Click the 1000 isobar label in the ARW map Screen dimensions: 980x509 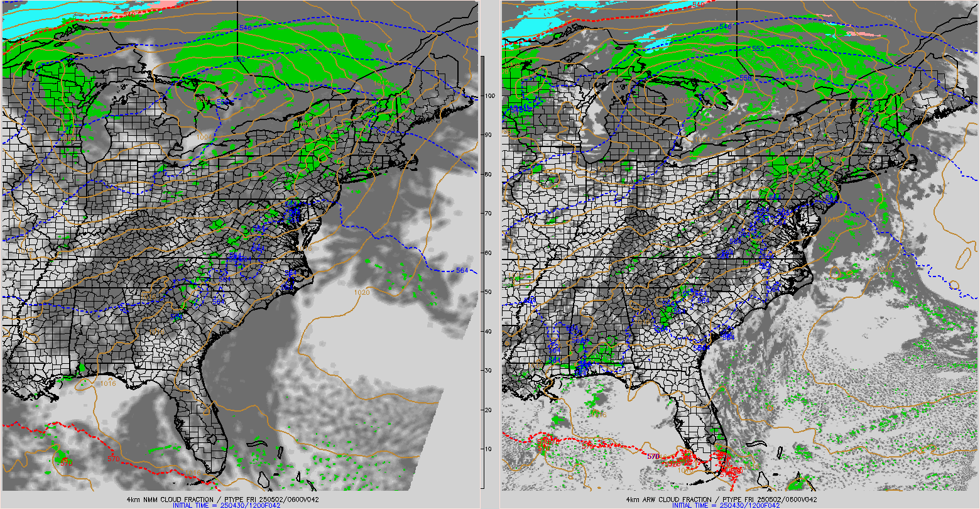(x=680, y=101)
